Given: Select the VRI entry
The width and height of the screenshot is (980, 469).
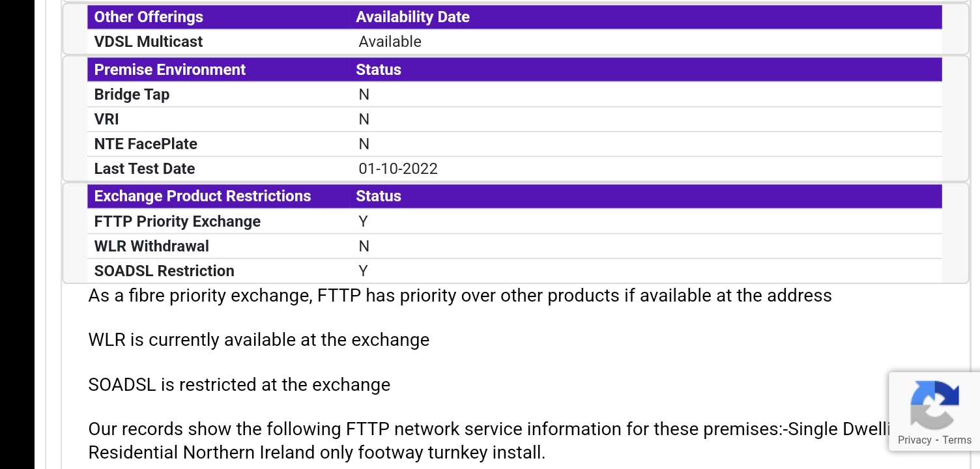Looking at the screenshot, I should coord(106,119).
